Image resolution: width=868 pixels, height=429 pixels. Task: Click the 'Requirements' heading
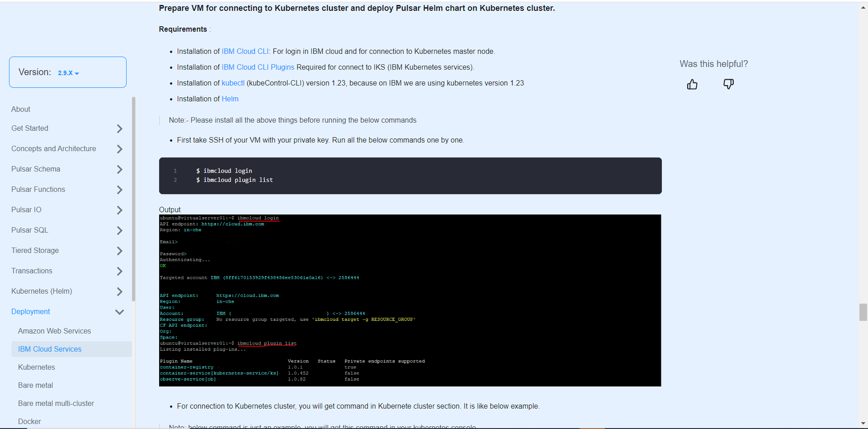click(x=183, y=29)
